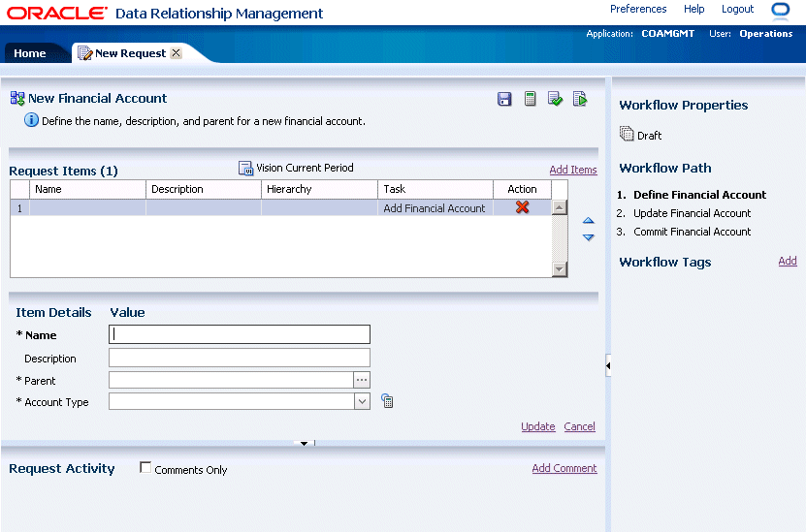Viewport: 806px width, 532px height.
Task: Click the COAMGMT application name
Action: [667, 33]
